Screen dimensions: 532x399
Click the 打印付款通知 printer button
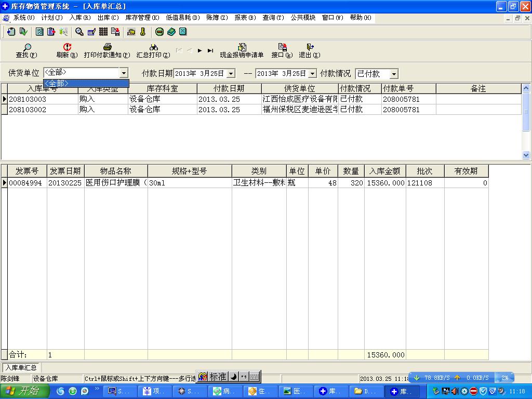click(x=107, y=50)
